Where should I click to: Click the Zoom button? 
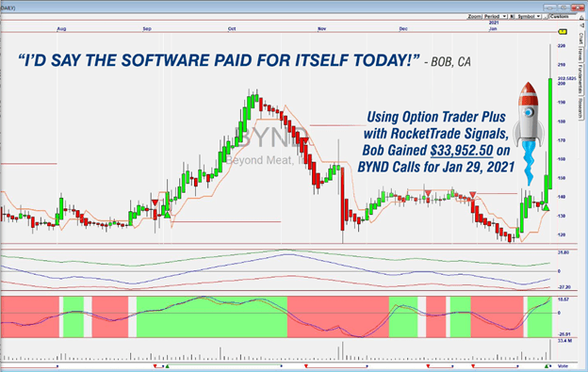tap(474, 17)
